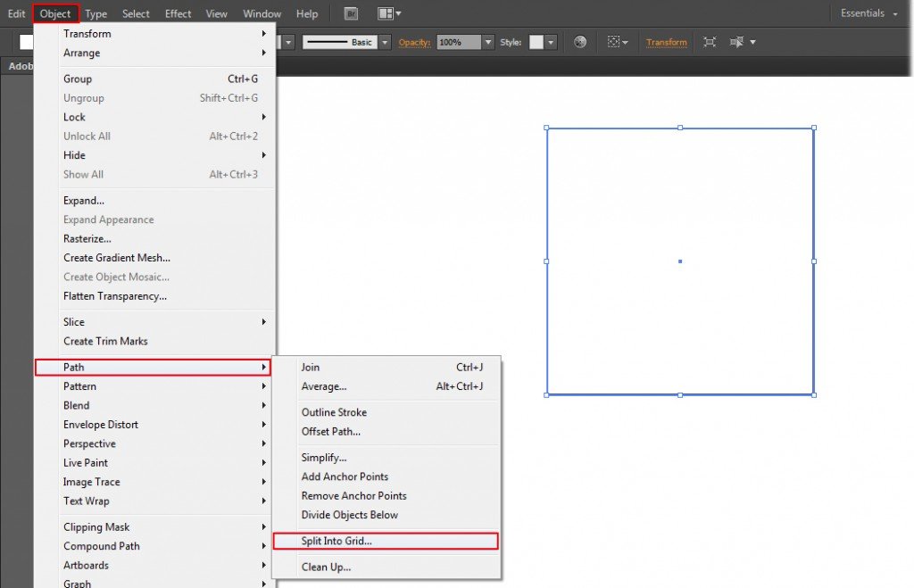The image size is (914, 588).
Task: Open the Opacity percentage dropdown
Action: coord(488,41)
